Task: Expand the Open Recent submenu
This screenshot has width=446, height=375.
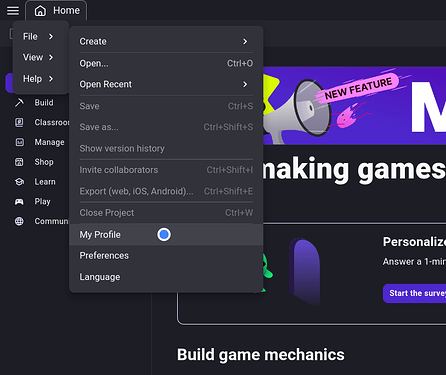Action: coord(166,84)
